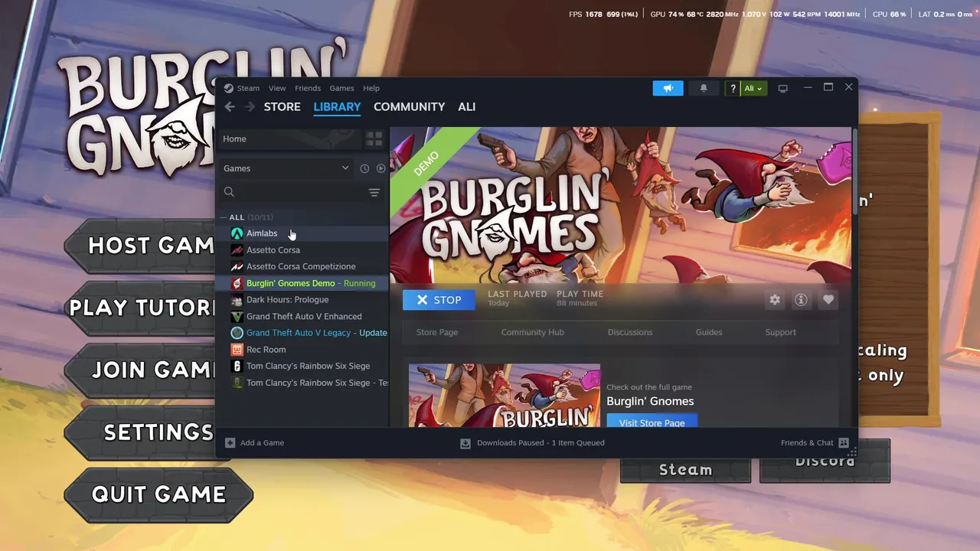
Task: Go to the STORE tab
Action: coord(282,107)
